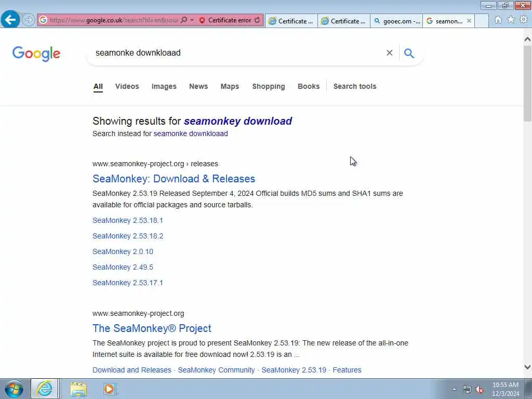The height and width of the screenshot is (399, 532).
Task: Click the browser Forward arrow button
Action: (29, 20)
